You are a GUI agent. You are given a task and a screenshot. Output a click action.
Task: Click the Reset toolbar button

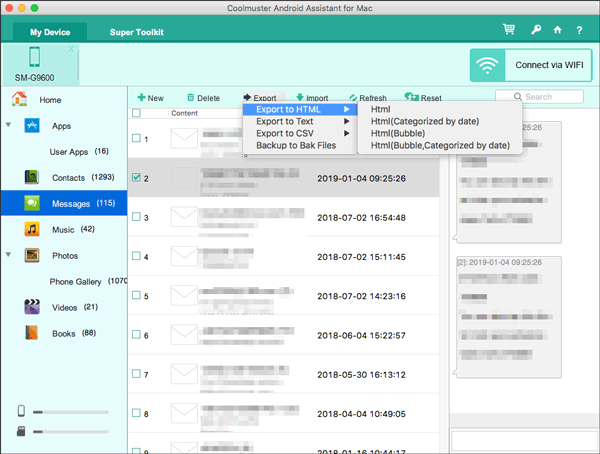pos(423,98)
